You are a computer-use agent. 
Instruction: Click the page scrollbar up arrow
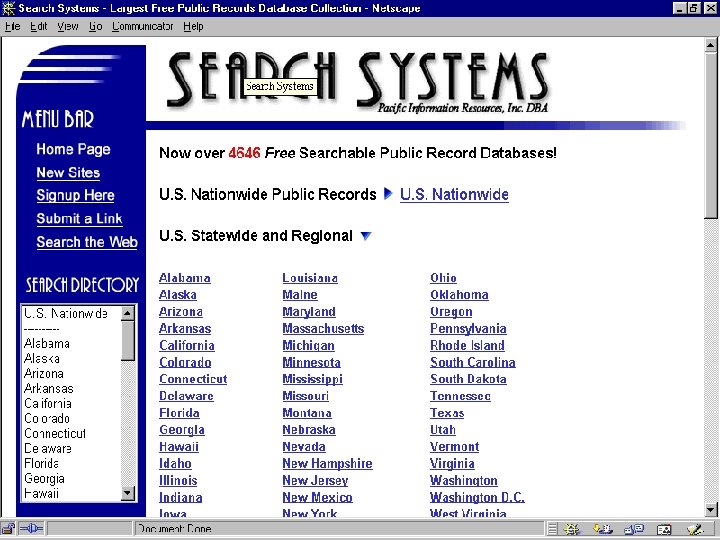tap(710, 45)
